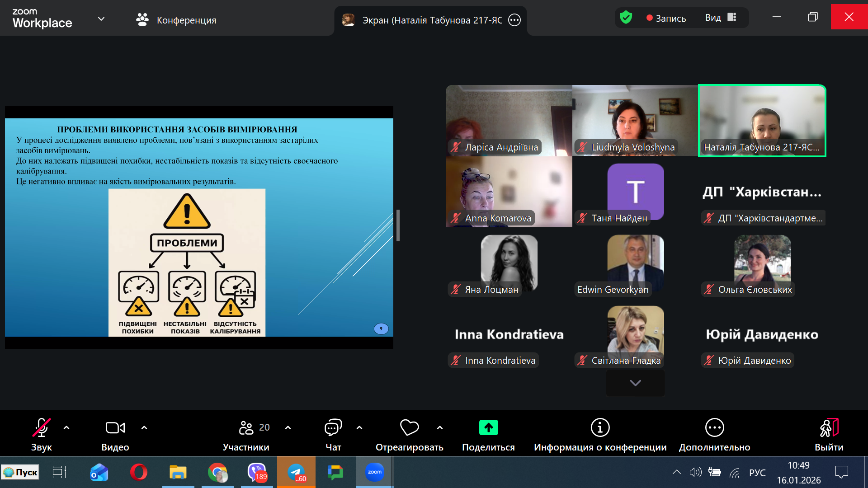Unmute the microphone in toolbar
868x488 pixels.
41,428
